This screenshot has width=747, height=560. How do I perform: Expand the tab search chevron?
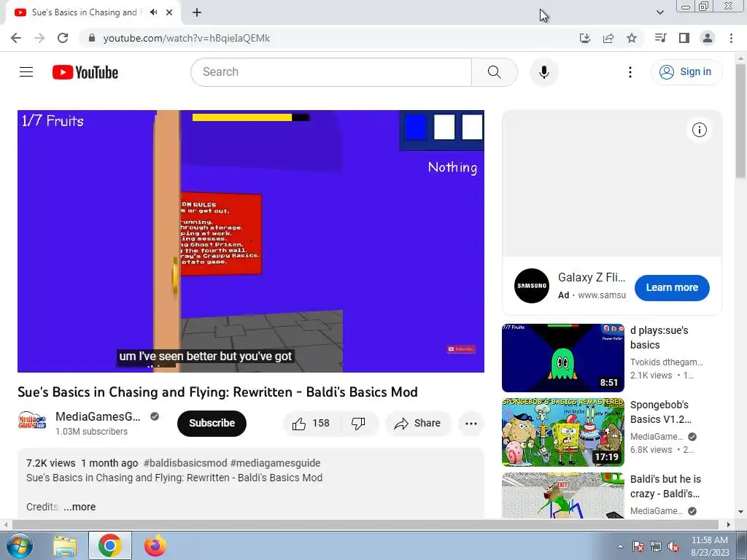pyautogui.click(x=659, y=12)
